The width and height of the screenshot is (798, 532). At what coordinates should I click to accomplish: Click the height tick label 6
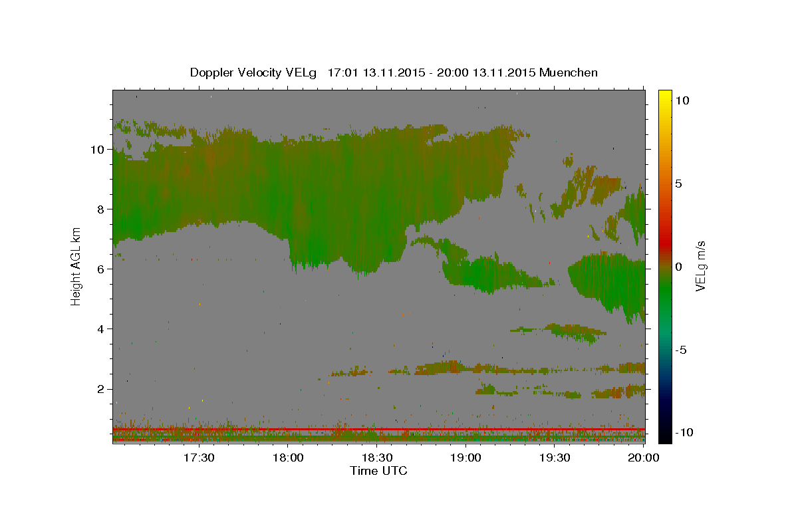tap(101, 269)
